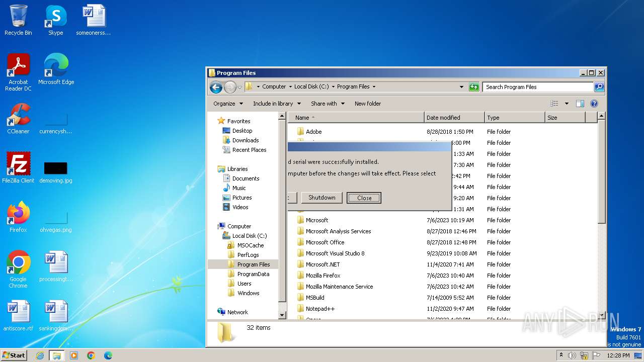Expand the views options dropdown arrow

(566, 104)
